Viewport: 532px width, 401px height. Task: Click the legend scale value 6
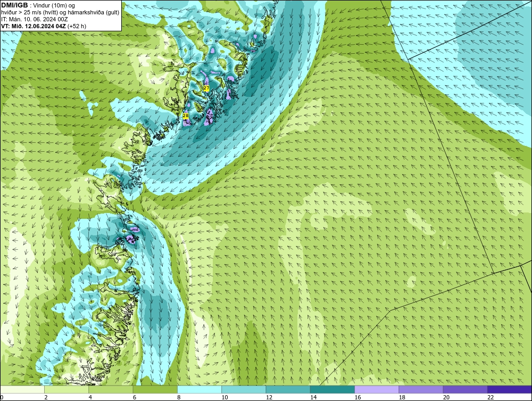[x=135, y=397]
